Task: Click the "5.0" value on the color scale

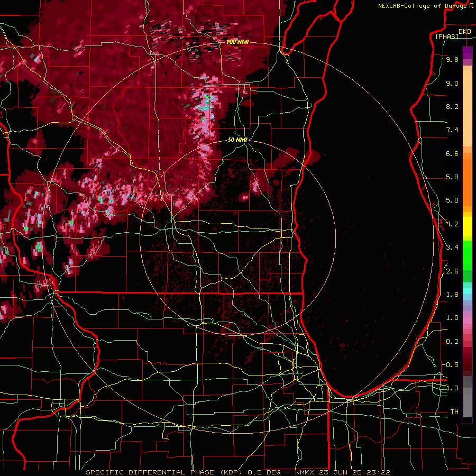Action: (452, 200)
